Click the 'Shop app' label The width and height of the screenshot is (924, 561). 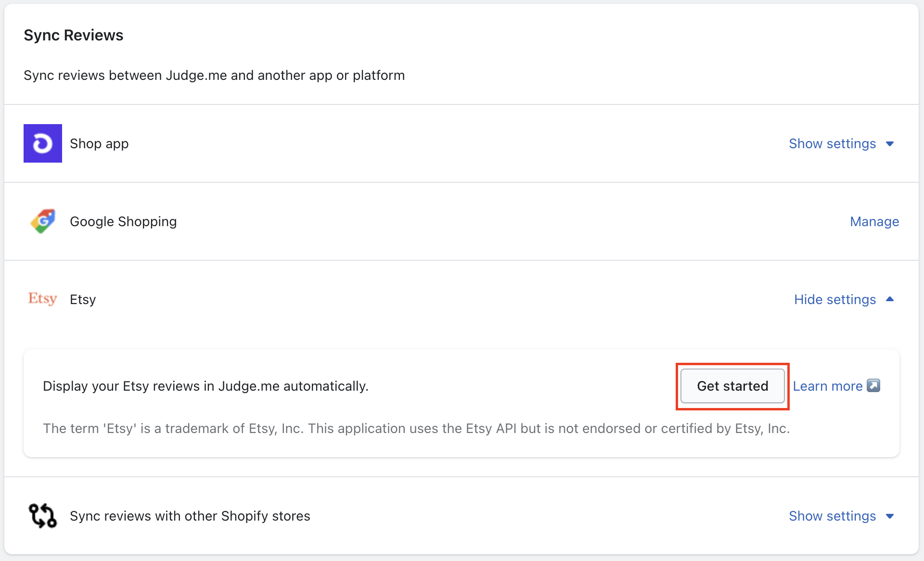tap(99, 143)
